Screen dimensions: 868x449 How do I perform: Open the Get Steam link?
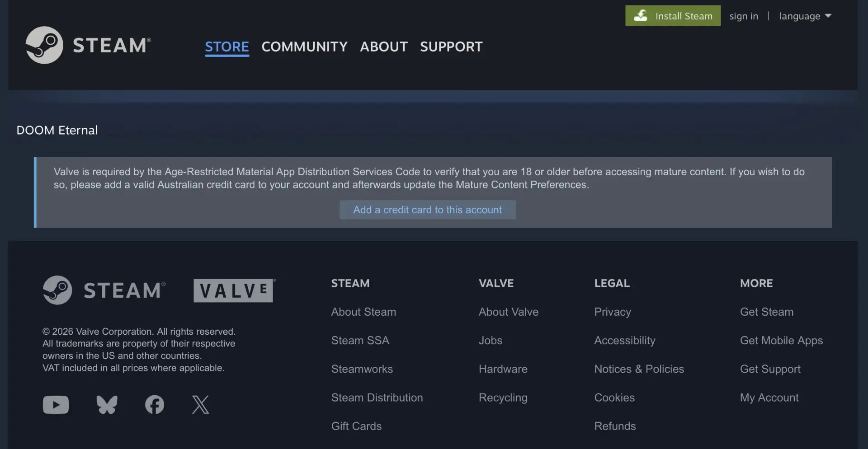pos(767,312)
